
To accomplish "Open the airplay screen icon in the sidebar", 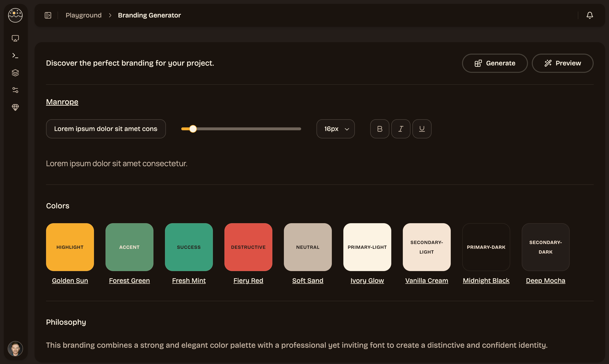I will 15,38.
